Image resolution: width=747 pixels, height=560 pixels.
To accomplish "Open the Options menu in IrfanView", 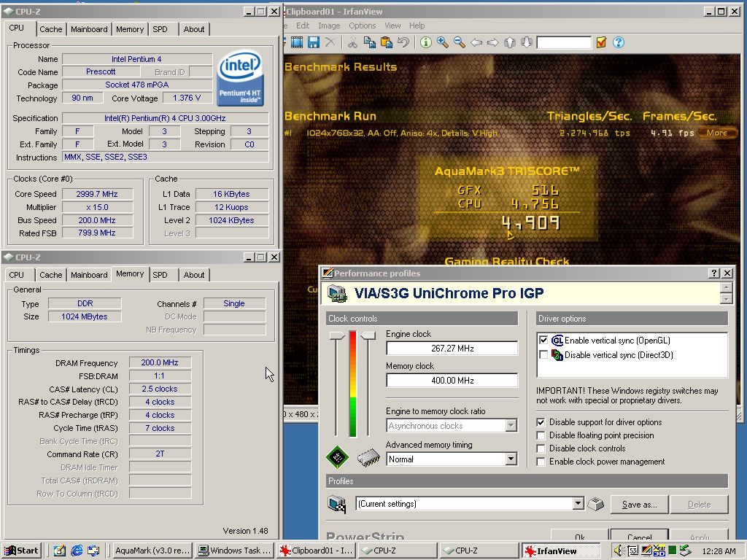I will 362,26.
